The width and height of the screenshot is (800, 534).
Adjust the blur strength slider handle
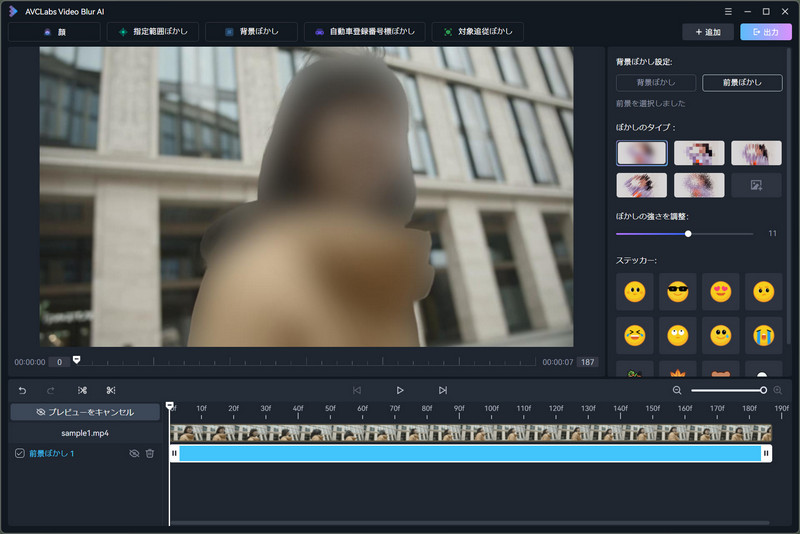(688, 234)
